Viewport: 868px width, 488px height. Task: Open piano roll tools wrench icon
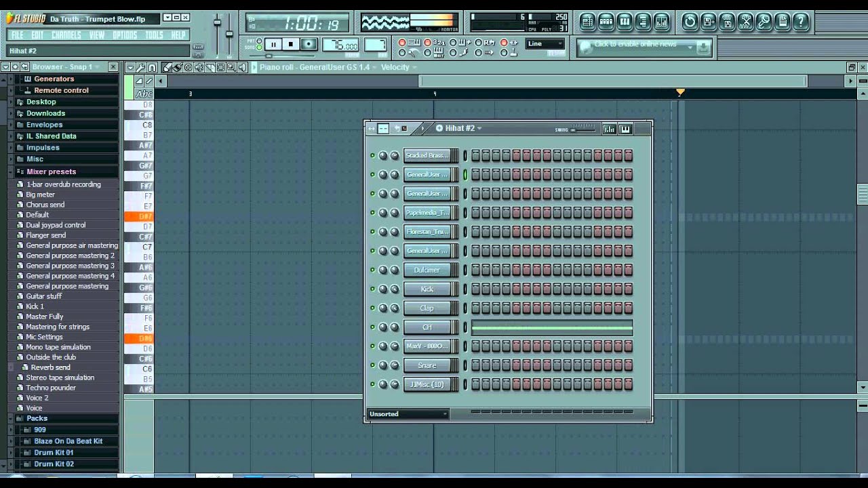tap(140, 67)
